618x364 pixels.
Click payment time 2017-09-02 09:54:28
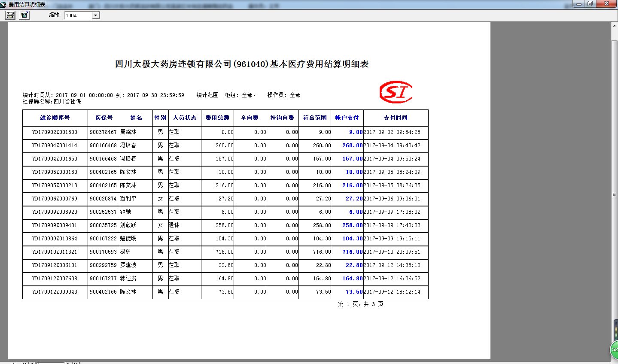(392, 132)
